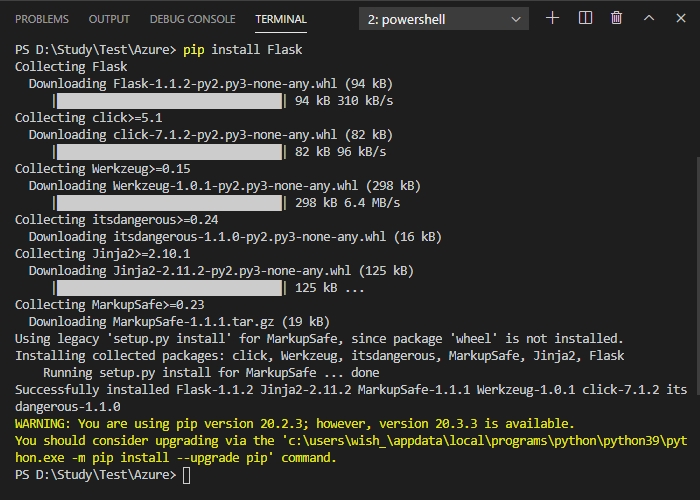
Task: Click 'Collecting click>=5.1' line
Action: tap(88, 118)
